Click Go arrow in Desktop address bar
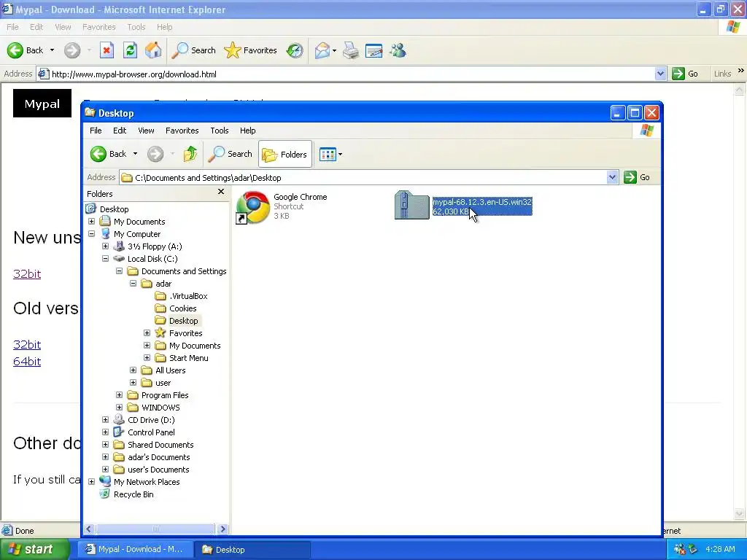 pos(630,177)
